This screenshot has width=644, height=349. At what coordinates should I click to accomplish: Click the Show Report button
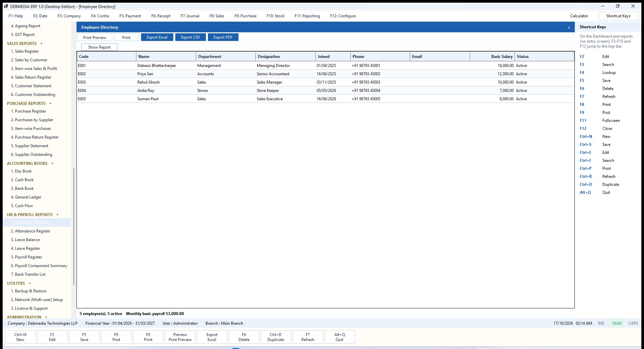coord(99,47)
